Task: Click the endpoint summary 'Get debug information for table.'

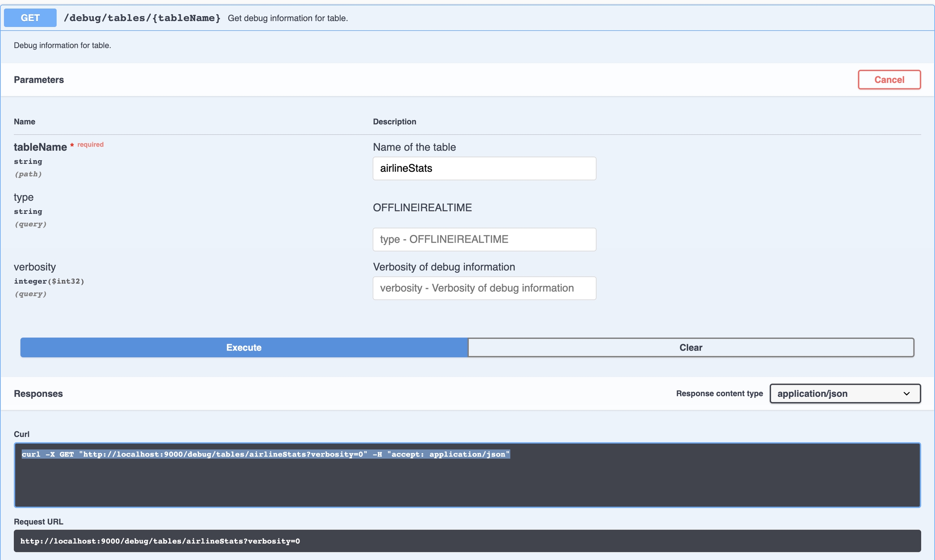Action: point(288,18)
